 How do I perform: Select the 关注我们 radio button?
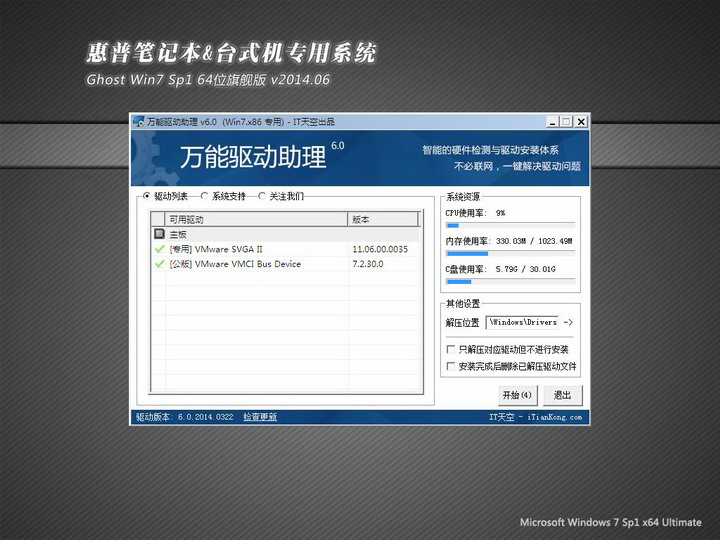[x=263, y=196]
